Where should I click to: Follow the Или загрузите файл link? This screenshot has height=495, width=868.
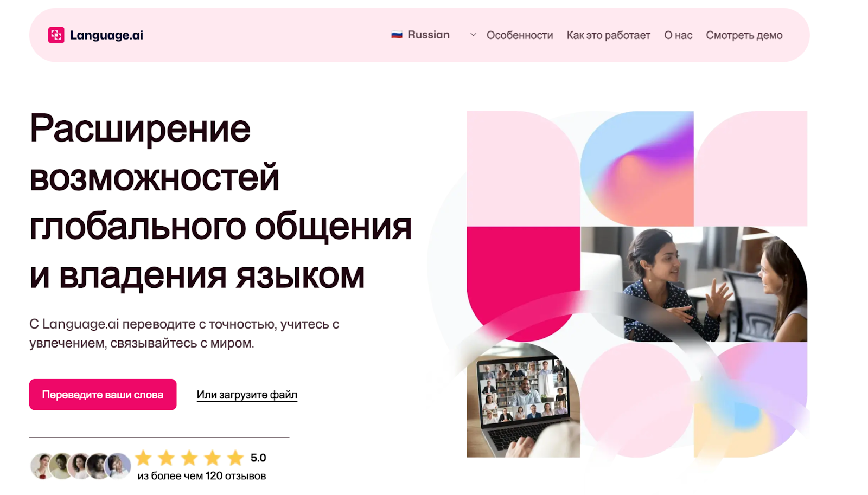coord(247,395)
